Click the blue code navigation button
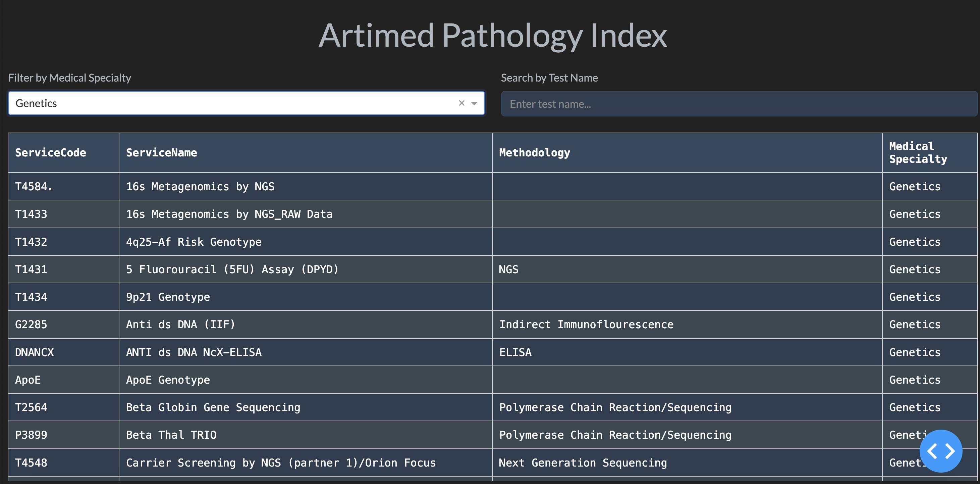Image resolution: width=980 pixels, height=484 pixels. (940, 451)
